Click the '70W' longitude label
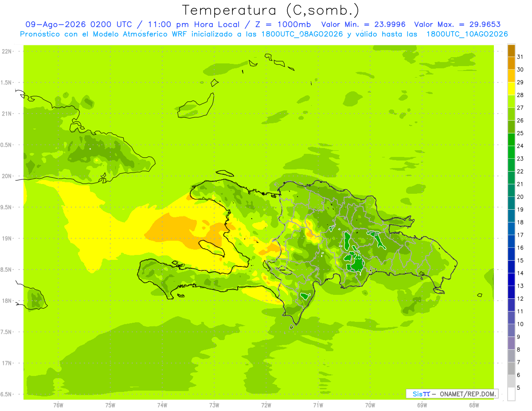 370,405
